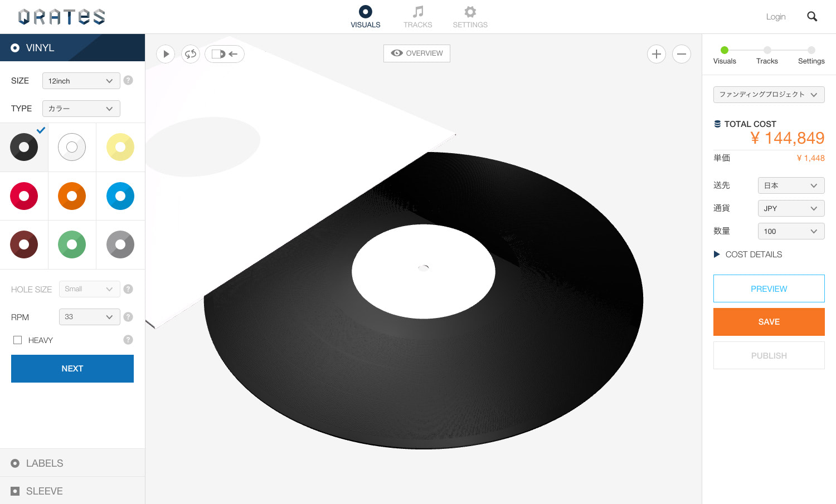Toggle the OVERVIEW eye button
Image resolution: width=836 pixels, height=504 pixels.
417,53
